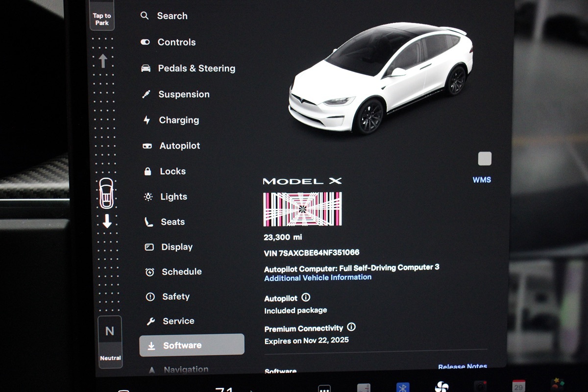The height and width of the screenshot is (392, 588).
Task: Select Neutral gear on drive strip
Action: [110, 339]
